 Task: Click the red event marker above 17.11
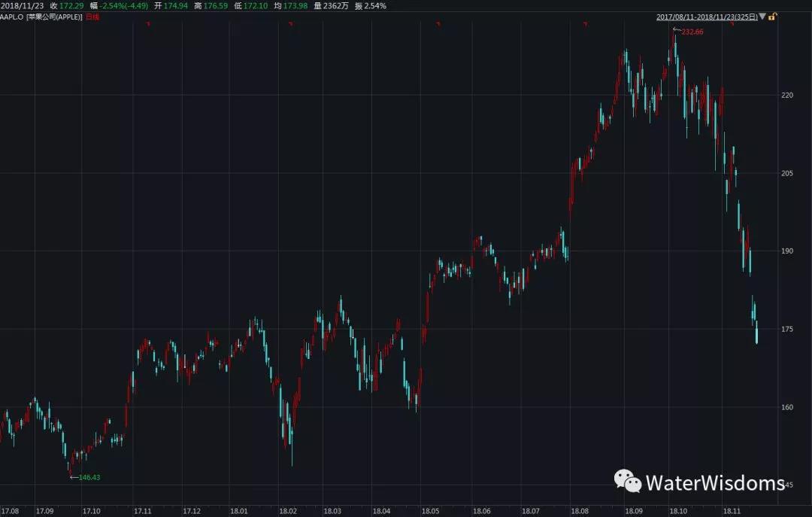point(148,24)
